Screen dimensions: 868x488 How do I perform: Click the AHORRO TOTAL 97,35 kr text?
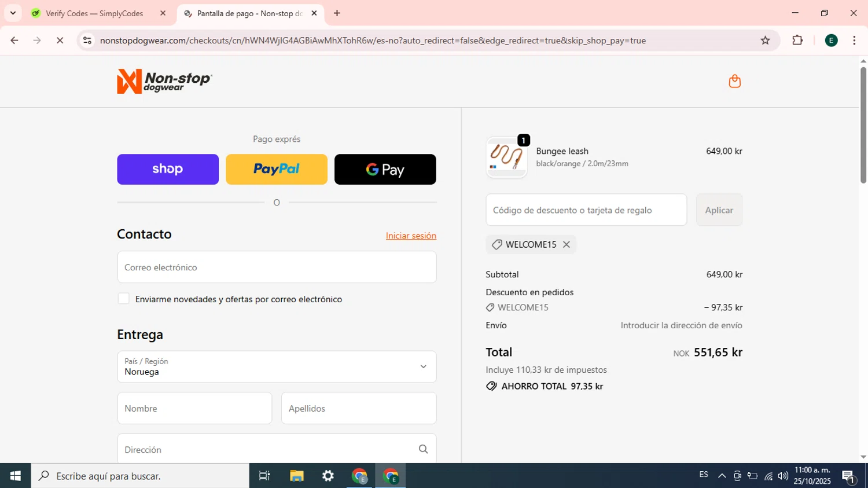552,386
